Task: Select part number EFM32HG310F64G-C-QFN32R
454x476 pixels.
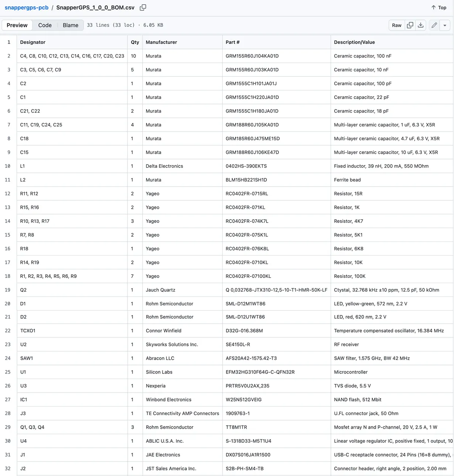Action: click(x=260, y=372)
